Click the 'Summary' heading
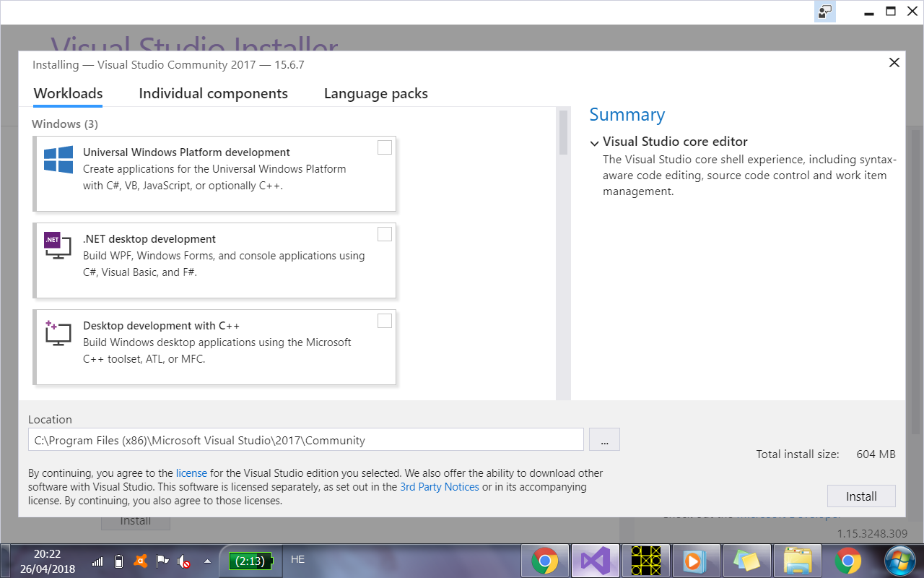This screenshot has width=924, height=578. coord(627,115)
